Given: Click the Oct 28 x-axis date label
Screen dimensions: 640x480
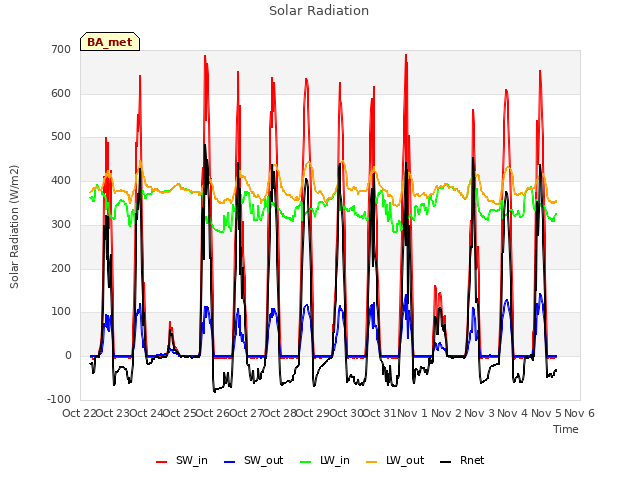Looking at the screenshot, I should point(280,413).
